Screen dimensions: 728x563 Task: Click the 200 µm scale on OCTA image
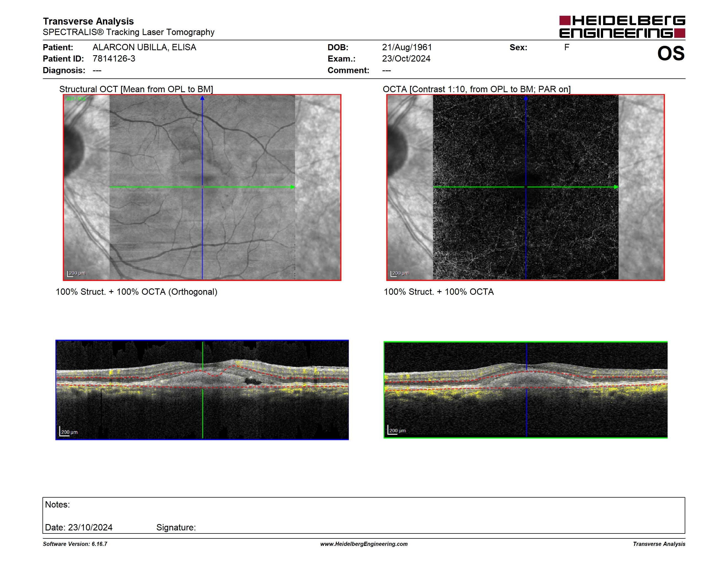[x=400, y=273]
